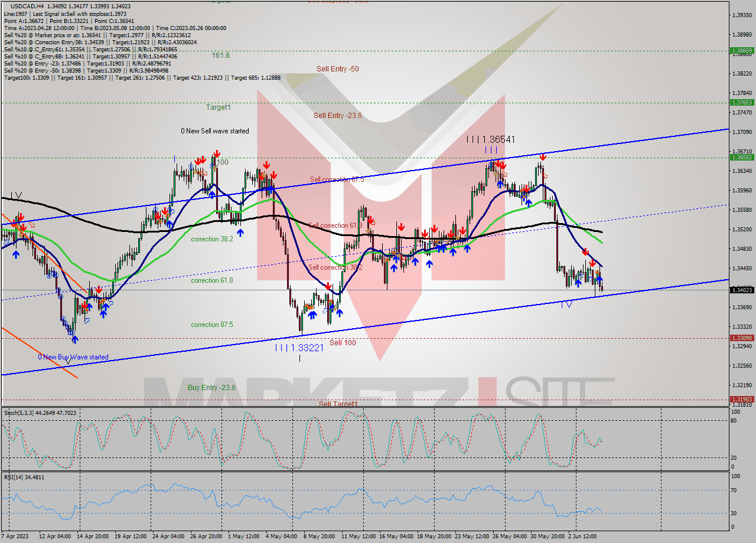This screenshot has width=756, height=543.
Task: Click the 'I I I 1.33221' low label
Action: [299, 348]
